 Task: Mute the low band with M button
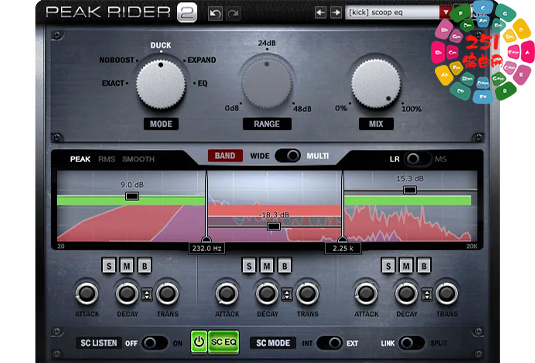(x=127, y=265)
